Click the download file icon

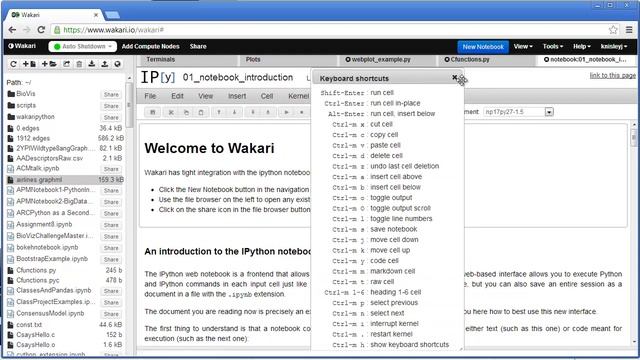(92, 64)
